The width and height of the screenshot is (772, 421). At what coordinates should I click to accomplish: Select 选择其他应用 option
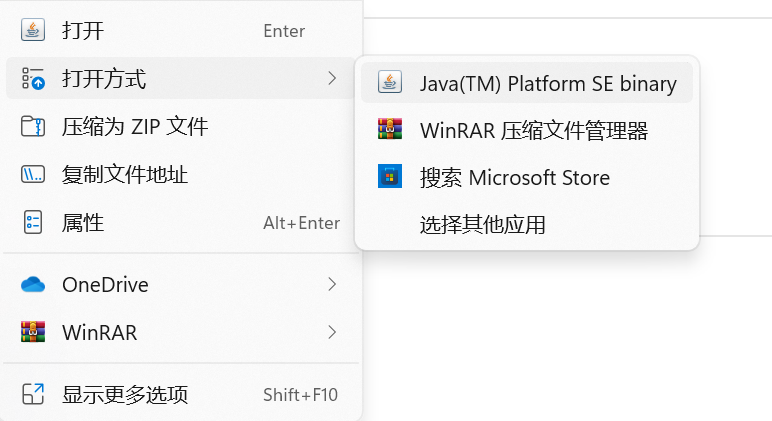pyautogui.click(x=483, y=225)
